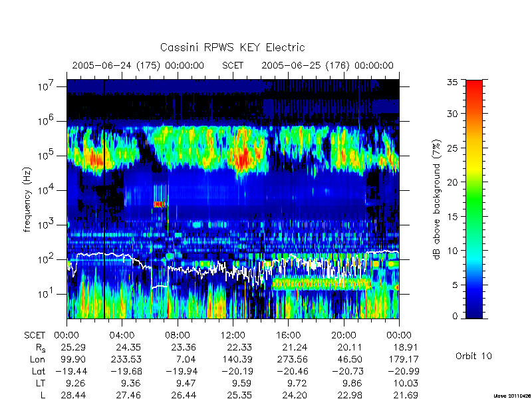Viewport: 532px width, 399px height.
Task: Click the 'LT' row header
Action: point(41,384)
